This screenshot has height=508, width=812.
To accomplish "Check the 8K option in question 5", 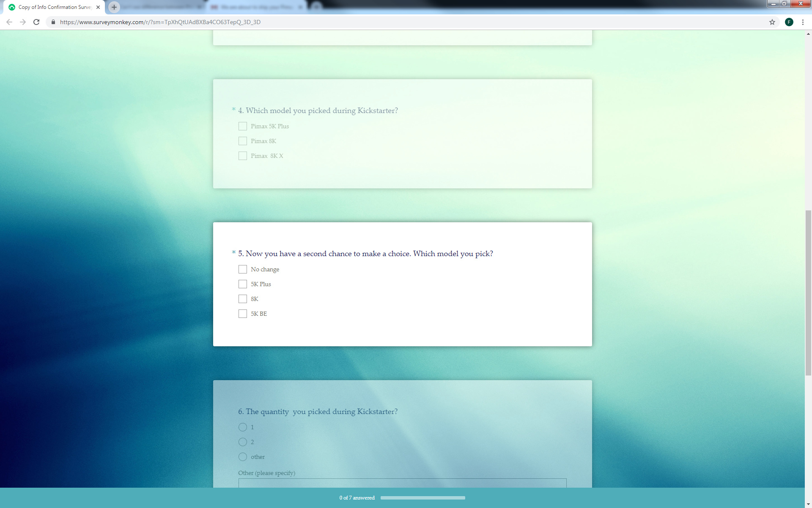I will point(243,299).
